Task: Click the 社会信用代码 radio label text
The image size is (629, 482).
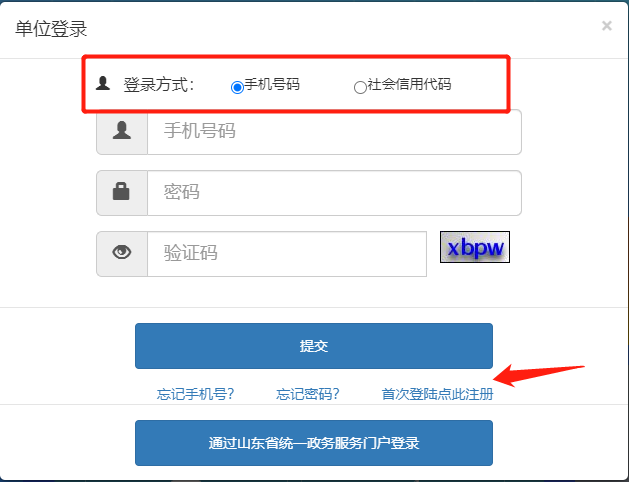Action: click(409, 84)
